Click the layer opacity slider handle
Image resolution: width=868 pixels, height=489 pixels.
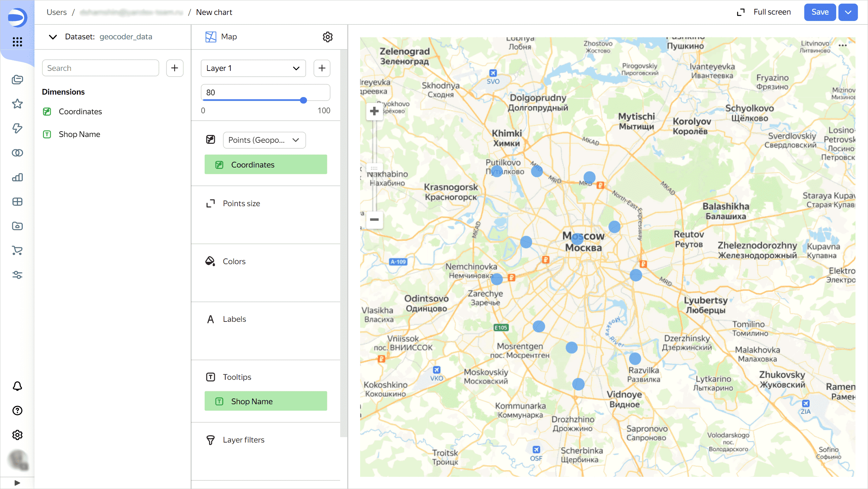click(304, 100)
